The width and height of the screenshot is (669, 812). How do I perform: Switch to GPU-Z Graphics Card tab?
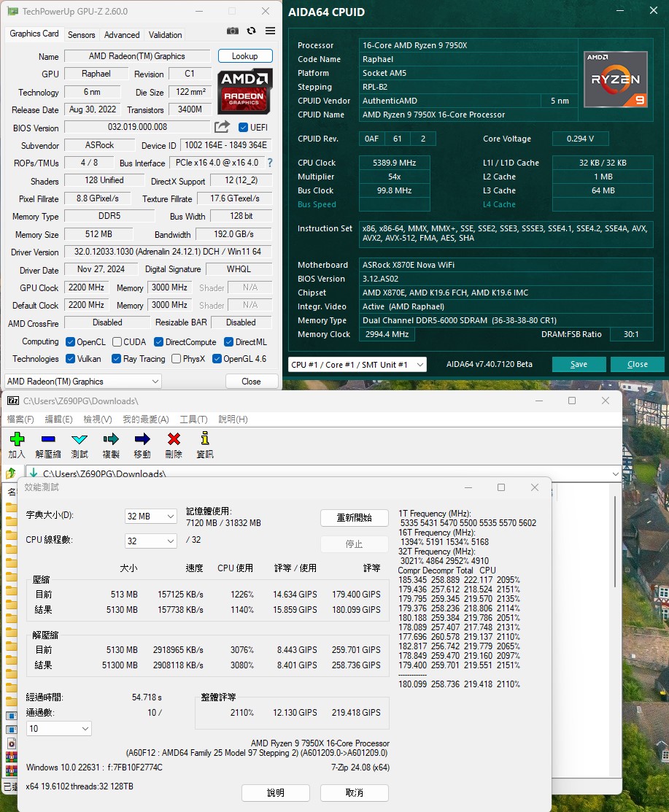pos(34,34)
